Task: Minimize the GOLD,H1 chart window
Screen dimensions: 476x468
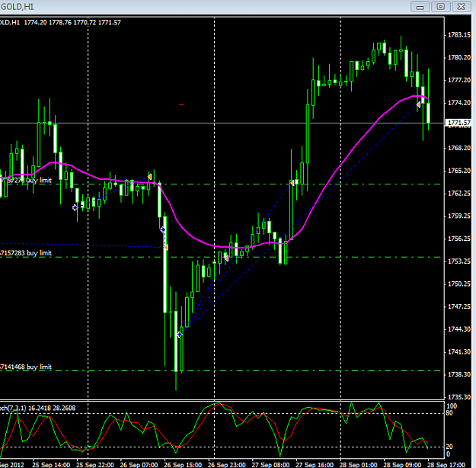Action: point(420,6)
